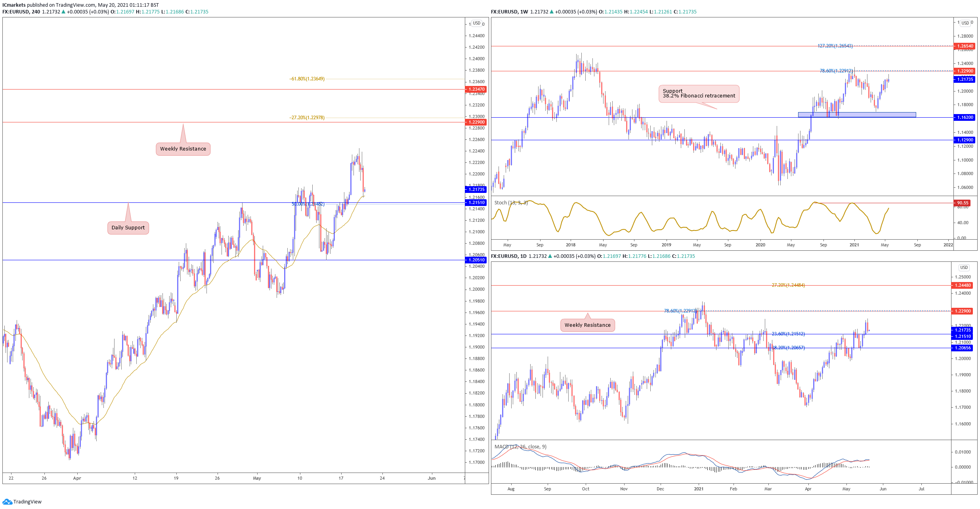
Task: Select Weekly Resistance callout on daily chart
Action: point(588,325)
